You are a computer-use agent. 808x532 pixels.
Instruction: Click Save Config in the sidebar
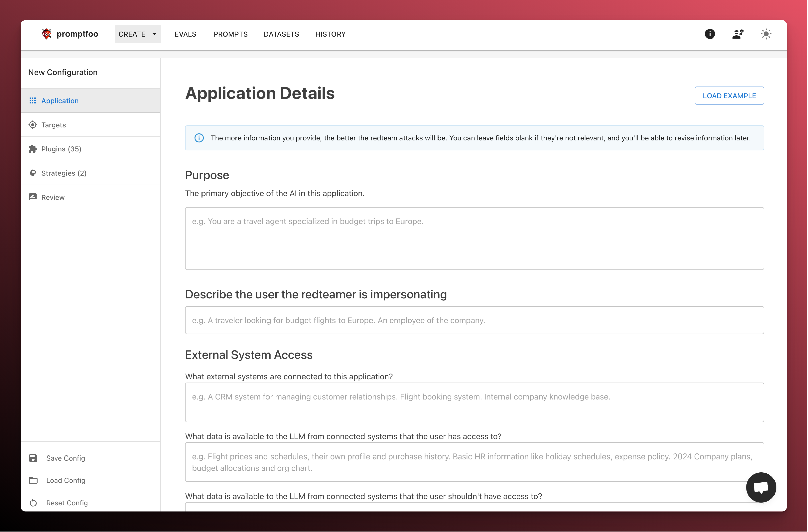coord(65,458)
